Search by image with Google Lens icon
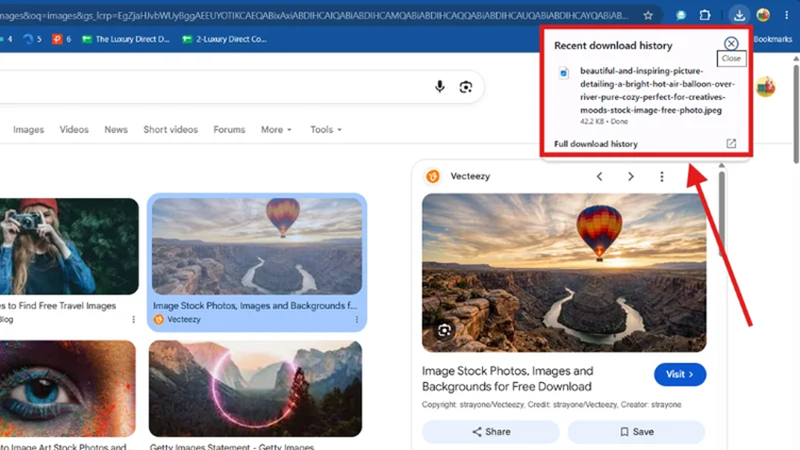Viewport: 800px width, 450px height. coord(465,87)
